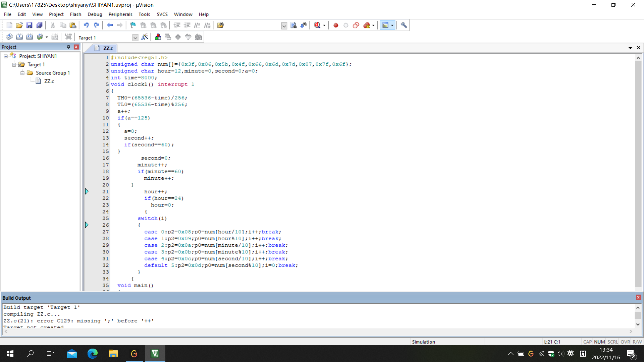The height and width of the screenshot is (362, 644).
Task: Open the Target 1 selection dropdown
Action: (135, 38)
